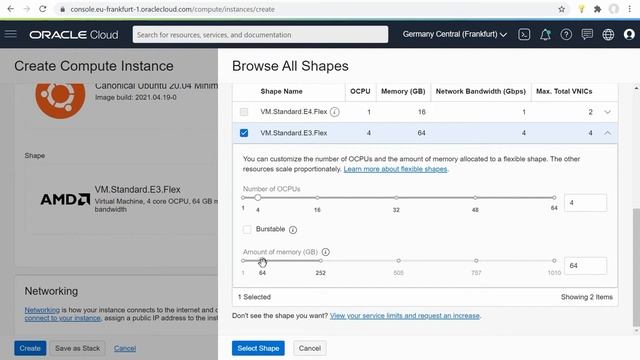Open the help question mark icon
This screenshot has width=640, height=360.
pyautogui.click(x=566, y=35)
